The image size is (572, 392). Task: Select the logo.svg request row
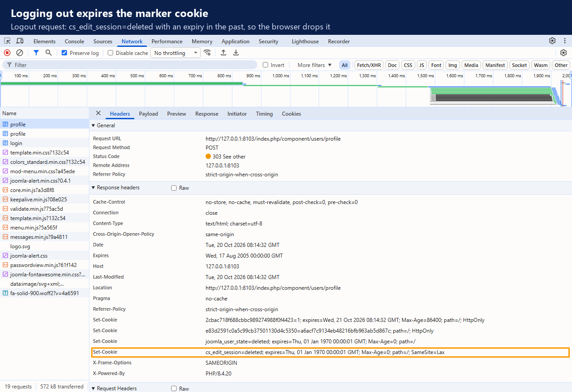45,246
